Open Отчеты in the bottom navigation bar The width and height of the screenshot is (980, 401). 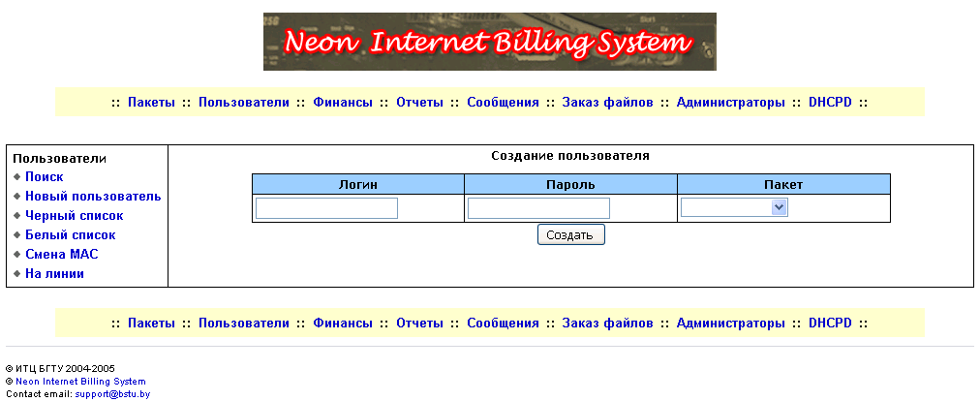pos(419,324)
